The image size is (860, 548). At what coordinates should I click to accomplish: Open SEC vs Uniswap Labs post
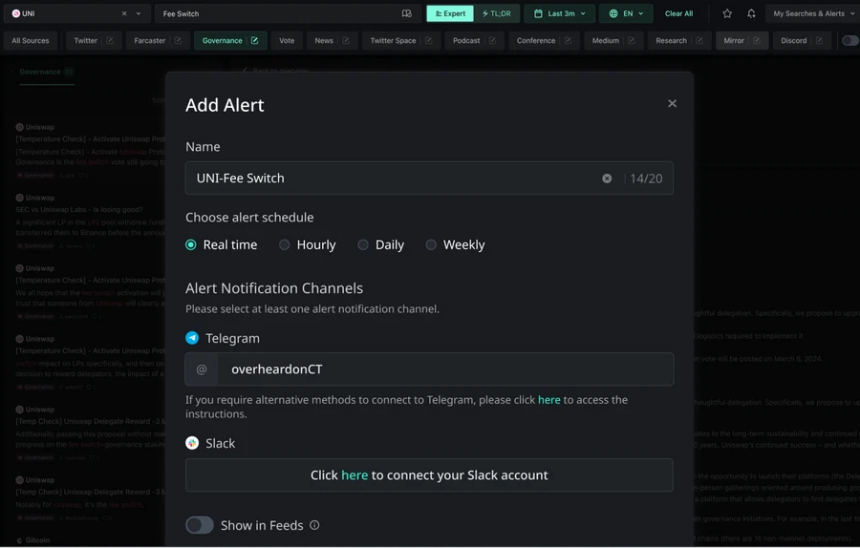tap(79, 210)
